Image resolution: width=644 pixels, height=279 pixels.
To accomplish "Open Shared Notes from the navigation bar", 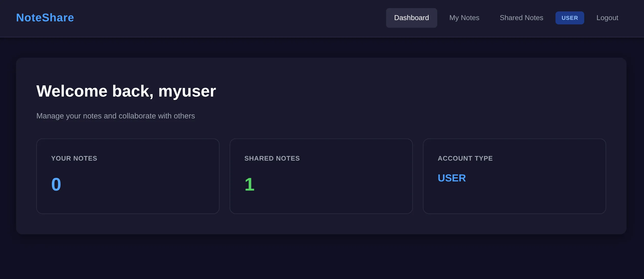I will (x=521, y=18).
